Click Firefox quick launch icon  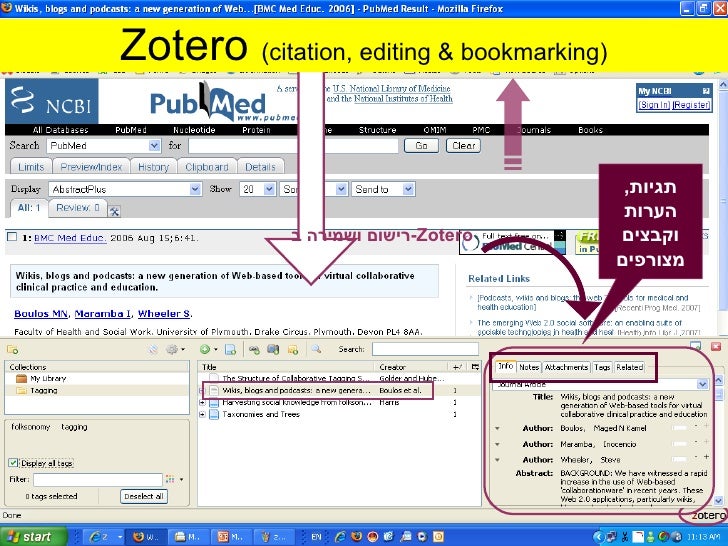[357, 537]
